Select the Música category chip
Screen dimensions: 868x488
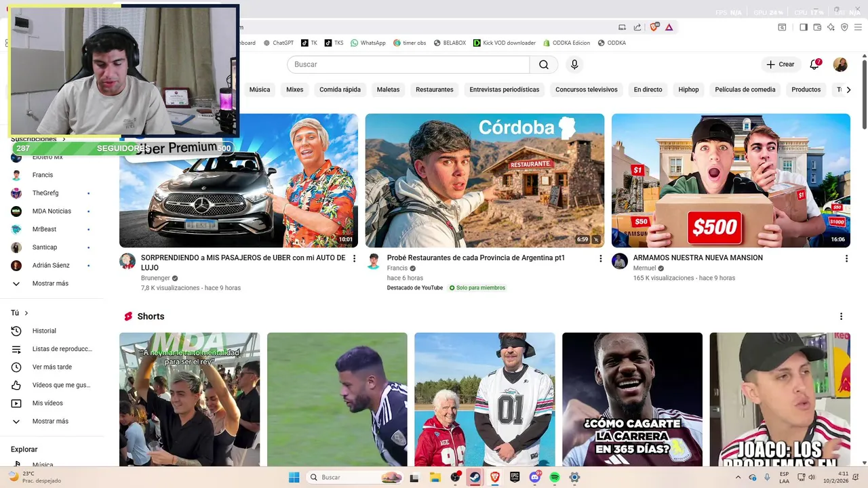pos(260,89)
